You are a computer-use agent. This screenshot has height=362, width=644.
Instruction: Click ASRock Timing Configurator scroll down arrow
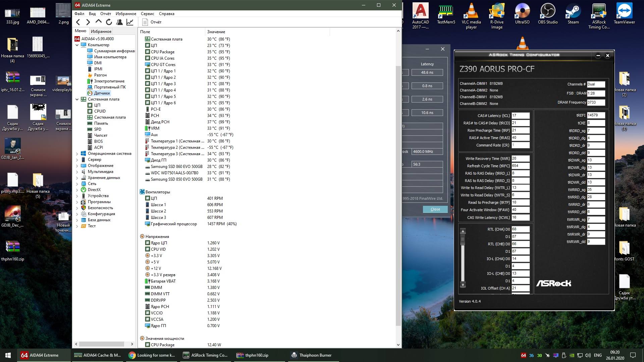coord(463,285)
